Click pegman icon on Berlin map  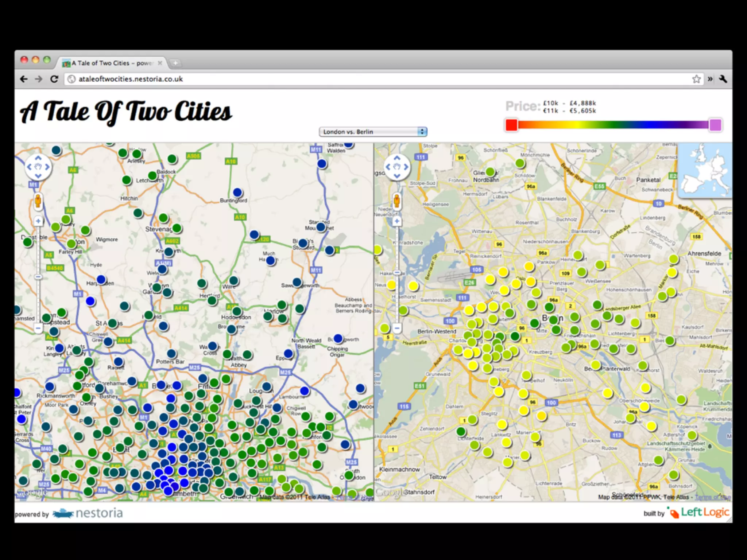(x=397, y=201)
